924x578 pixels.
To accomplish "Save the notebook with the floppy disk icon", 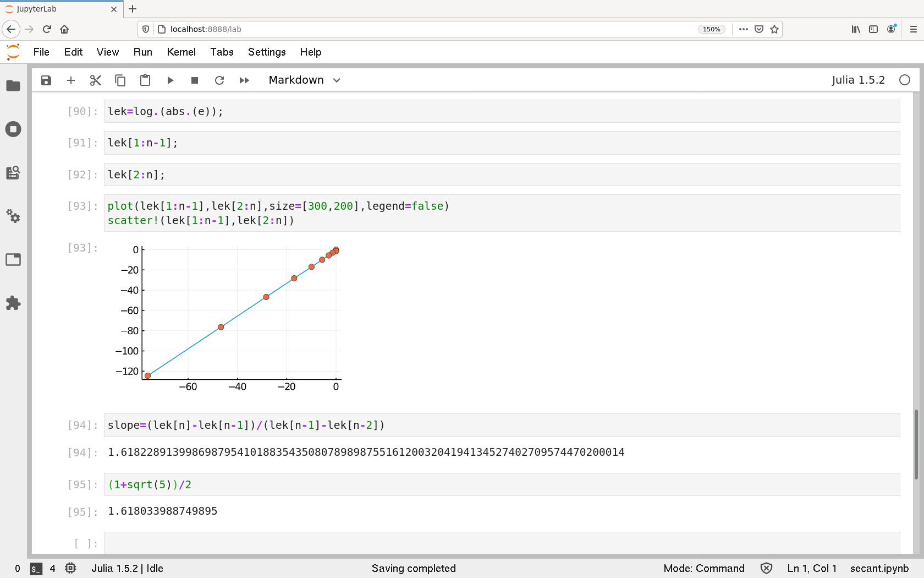I will 46,80.
